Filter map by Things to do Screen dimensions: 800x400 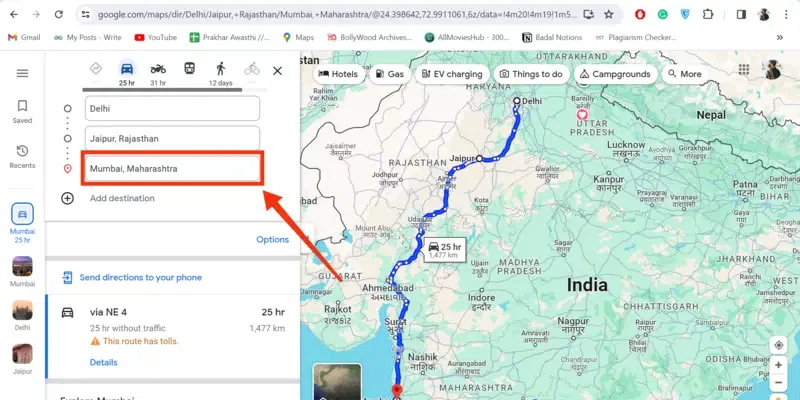click(x=531, y=74)
